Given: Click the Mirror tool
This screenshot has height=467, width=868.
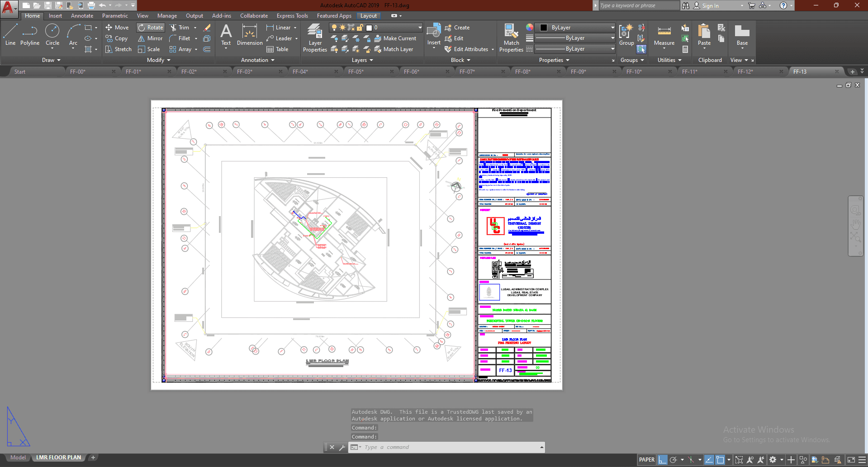Looking at the screenshot, I should (x=150, y=38).
